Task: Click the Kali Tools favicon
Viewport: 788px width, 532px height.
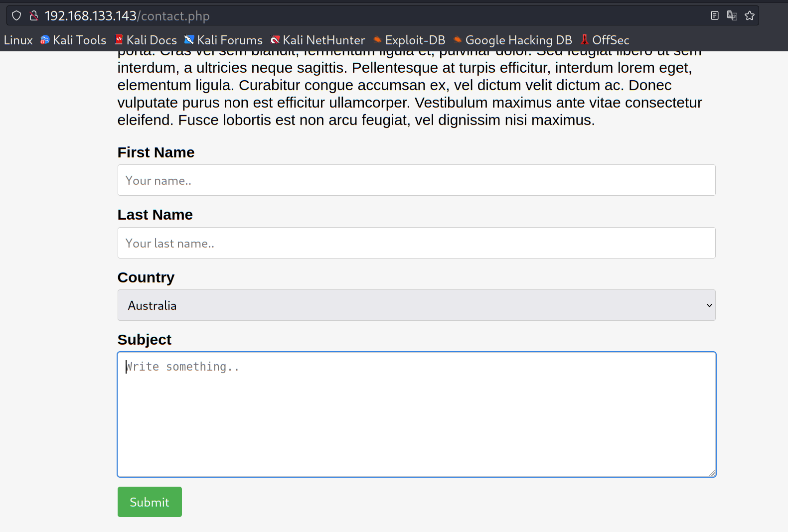Action: click(45, 40)
